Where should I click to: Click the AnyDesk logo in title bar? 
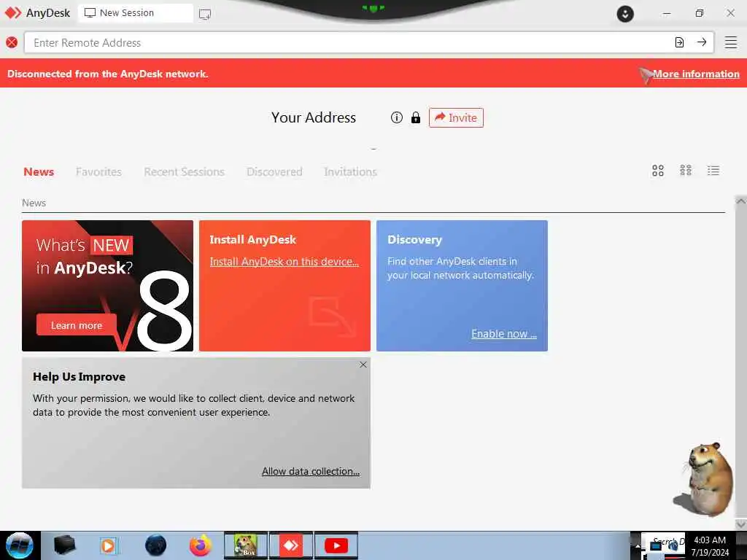coord(13,13)
